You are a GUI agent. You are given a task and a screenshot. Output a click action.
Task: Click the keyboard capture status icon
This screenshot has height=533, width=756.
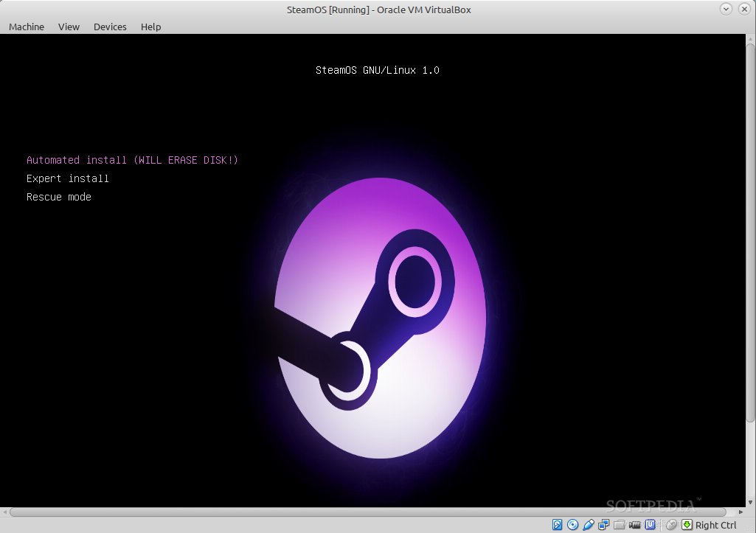click(687, 524)
